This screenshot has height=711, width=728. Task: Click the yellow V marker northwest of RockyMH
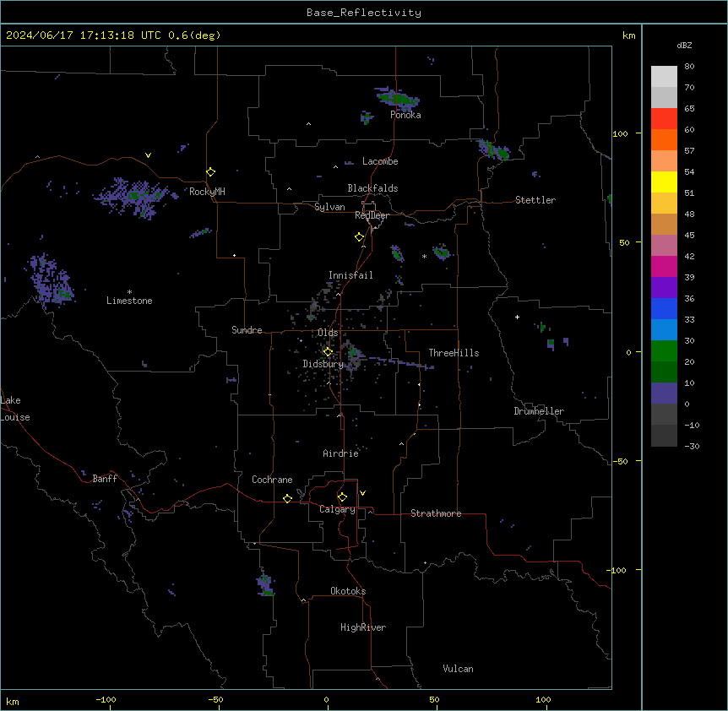tap(148, 155)
